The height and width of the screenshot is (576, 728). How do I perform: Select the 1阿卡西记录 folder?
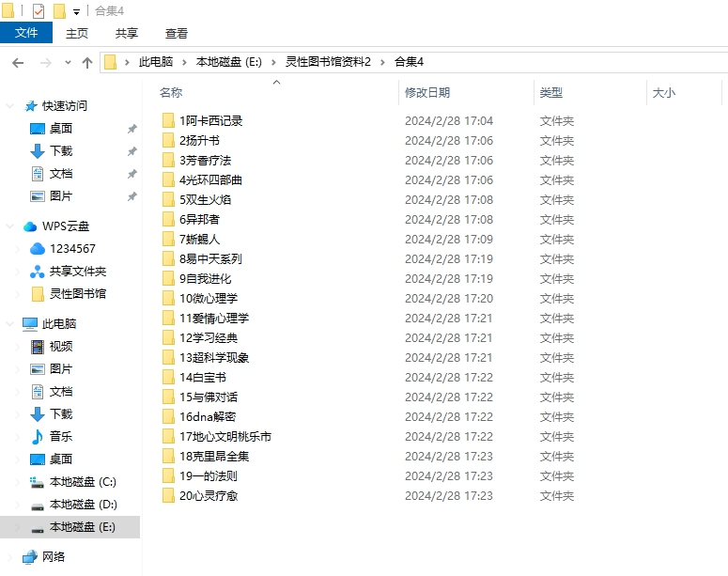pos(210,121)
